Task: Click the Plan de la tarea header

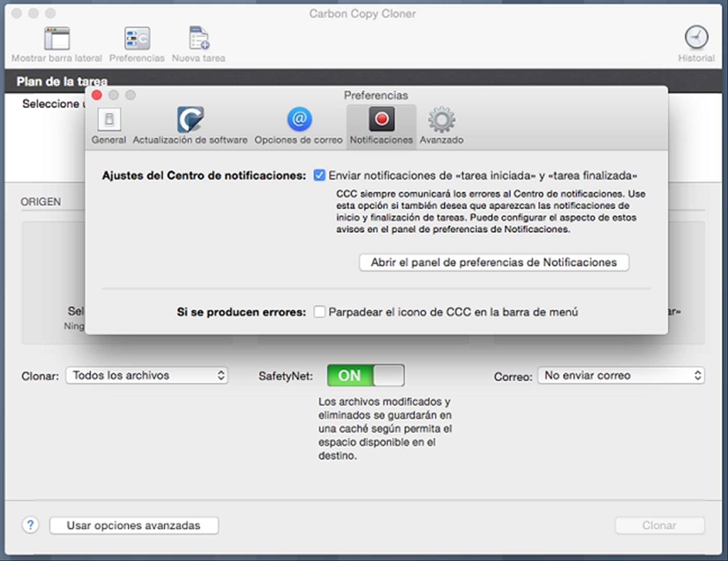Action: (62, 82)
